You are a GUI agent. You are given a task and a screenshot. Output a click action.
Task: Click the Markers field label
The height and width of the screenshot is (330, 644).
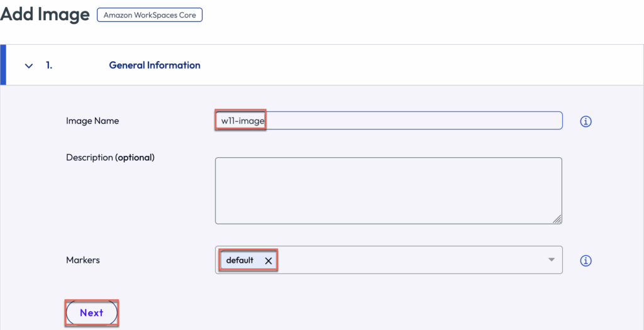83,260
